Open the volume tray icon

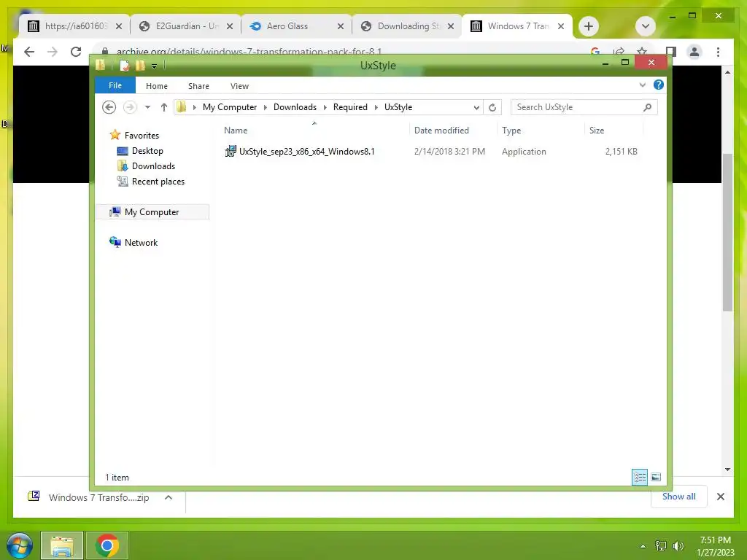(x=678, y=545)
